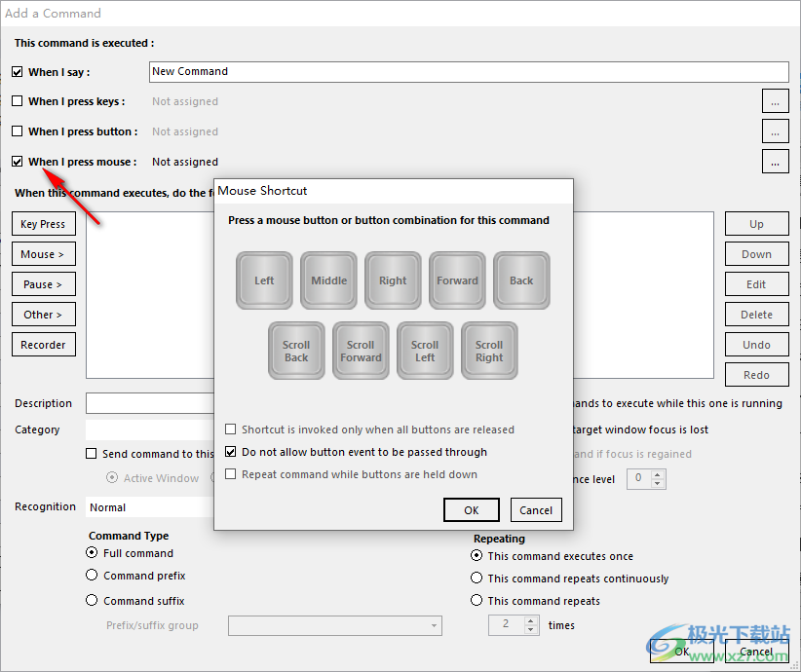This screenshot has width=801, height=672.
Task: Select This command executes once
Action: tap(477, 555)
